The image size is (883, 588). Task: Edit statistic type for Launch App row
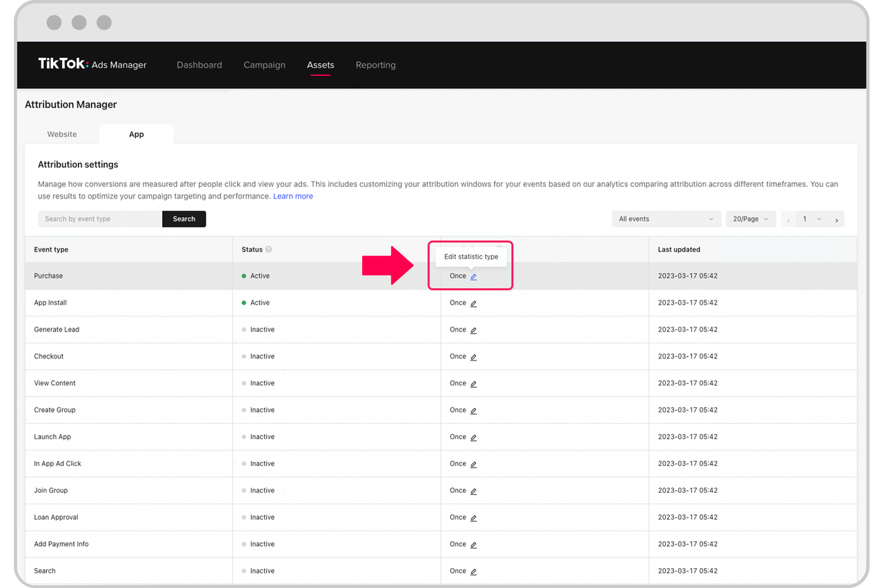473,438
